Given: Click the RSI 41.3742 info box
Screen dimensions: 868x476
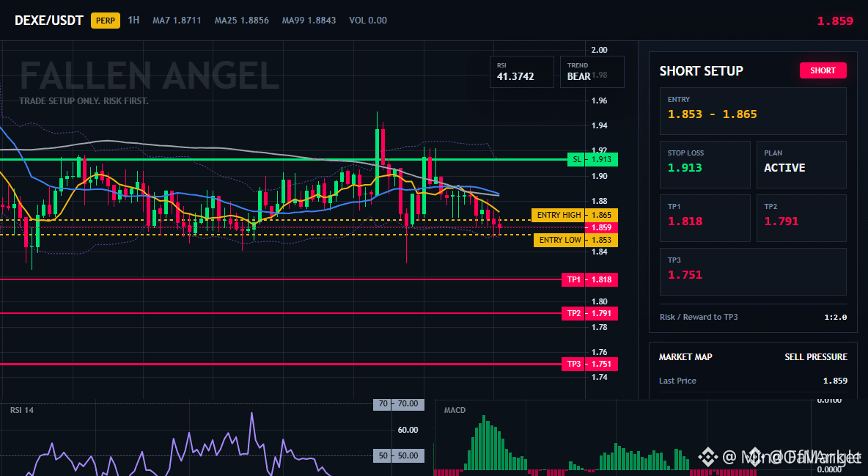Looking at the screenshot, I should (x=521, y=71).
